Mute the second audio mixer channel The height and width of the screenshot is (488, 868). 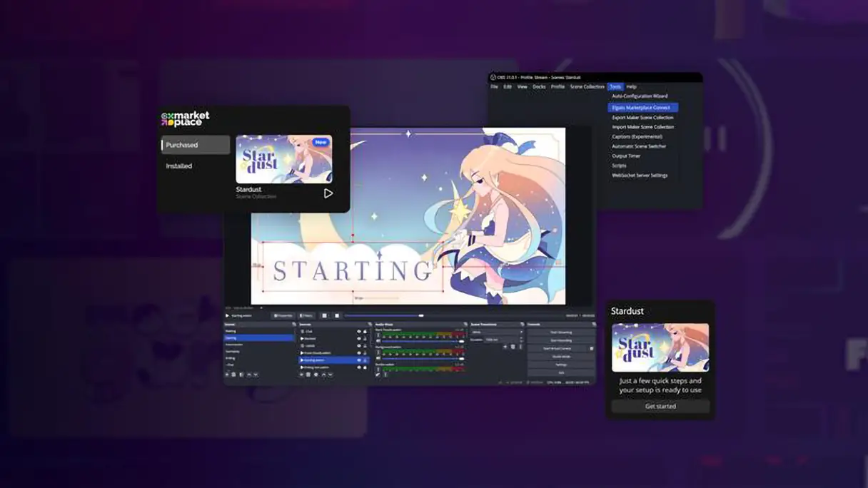378,358
